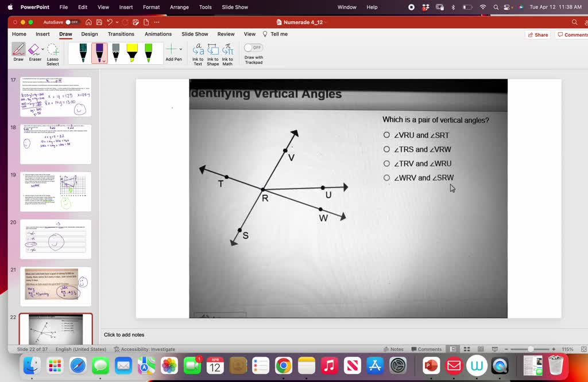Open the Numerade 4_12 title menu
This screenshot has height=382, width=588.
click(303, 21)
